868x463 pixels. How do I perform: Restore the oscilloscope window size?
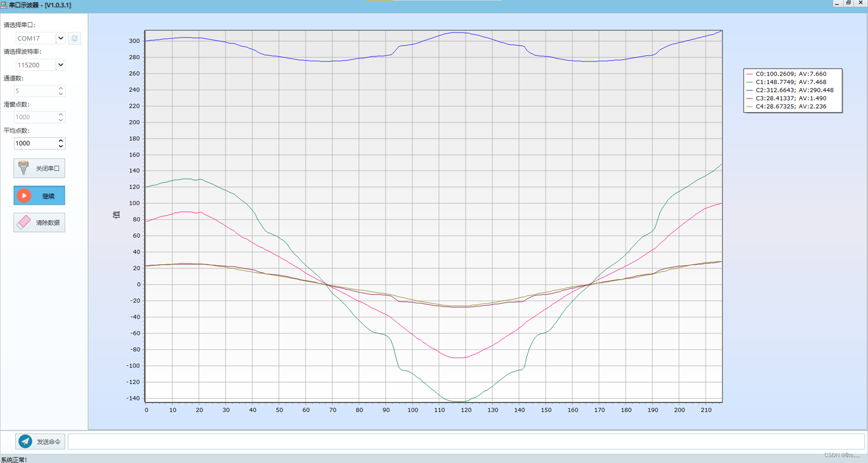(x=849, y=3)
